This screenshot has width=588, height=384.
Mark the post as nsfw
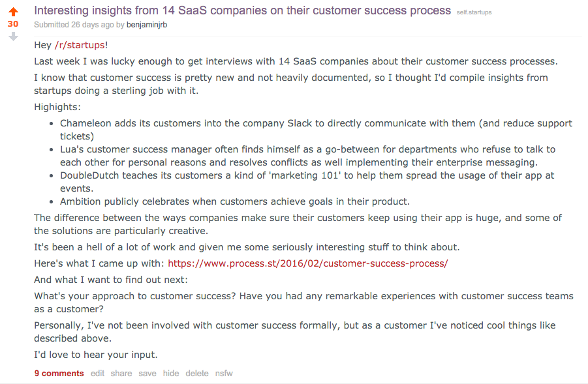224,374
